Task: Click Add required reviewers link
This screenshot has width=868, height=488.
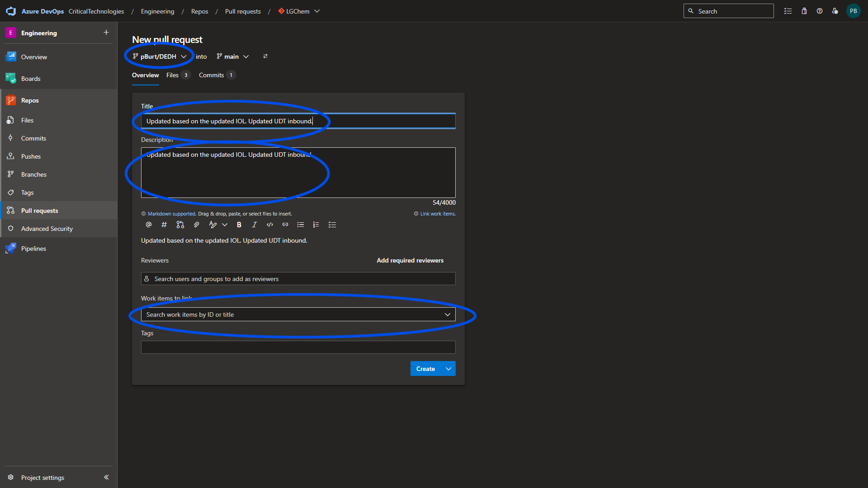Action: [410, 260]
